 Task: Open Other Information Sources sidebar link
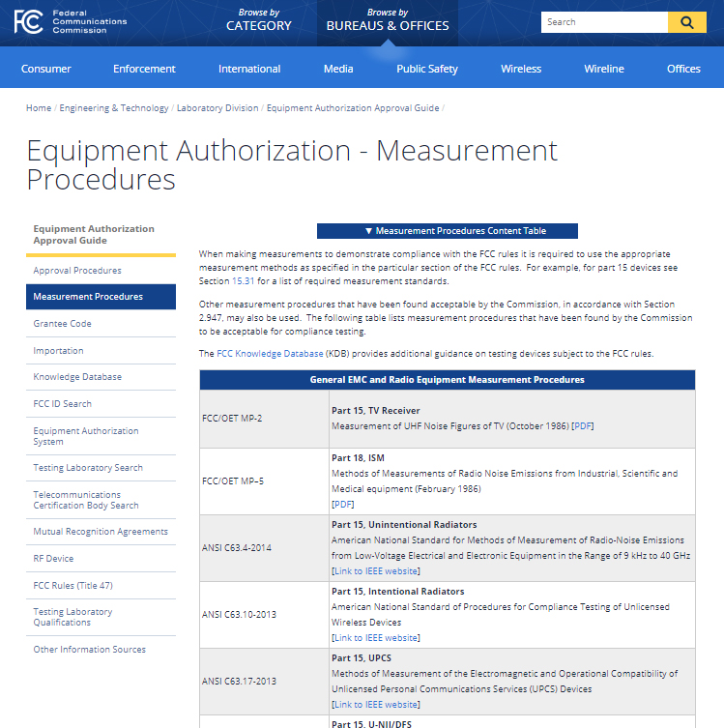point(90,650)
